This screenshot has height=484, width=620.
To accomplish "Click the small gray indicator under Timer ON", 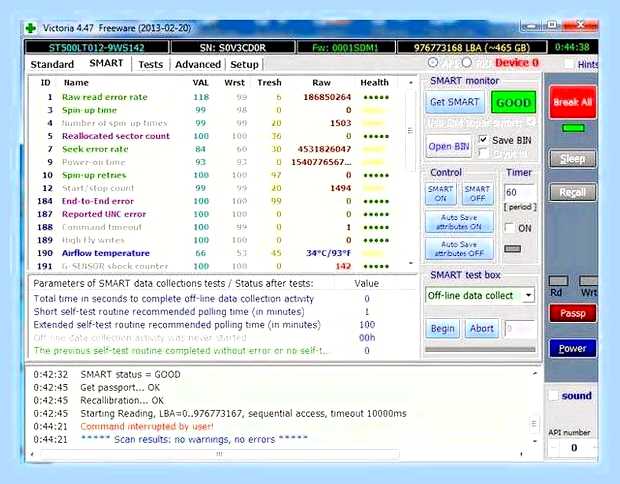I will point(512,249).
